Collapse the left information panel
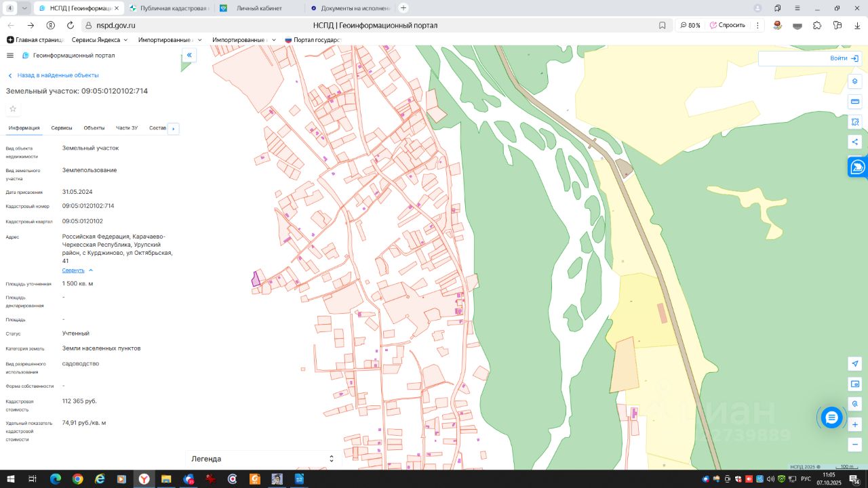 (x=189, y=56)
